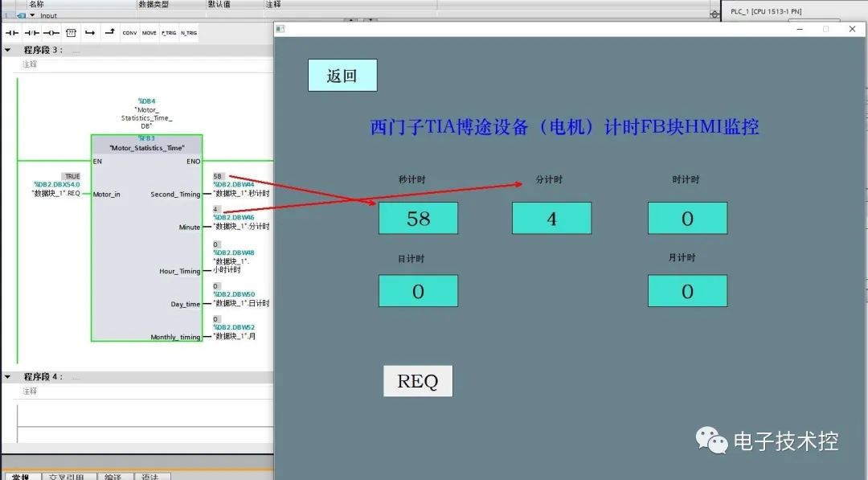
Task: Add a CONV instruction from favorites
Action: pos(129,33)
